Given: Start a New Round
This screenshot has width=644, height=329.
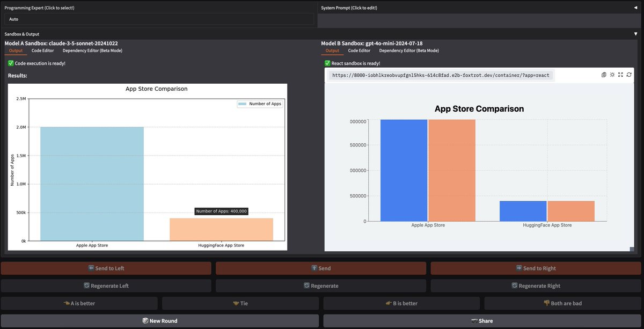Looking at the screenshot, I should (159, 320).
